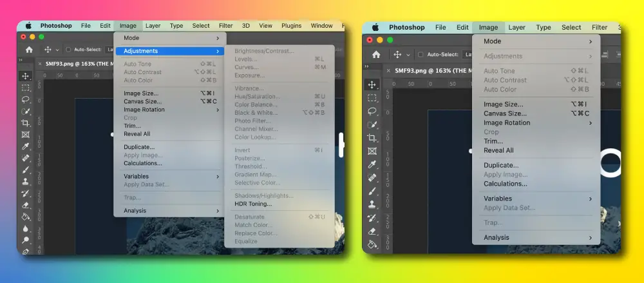This screenshot has height=283, width=644.
Task: Select the Lasso tool in right window
Action: [x=372, y=111]
